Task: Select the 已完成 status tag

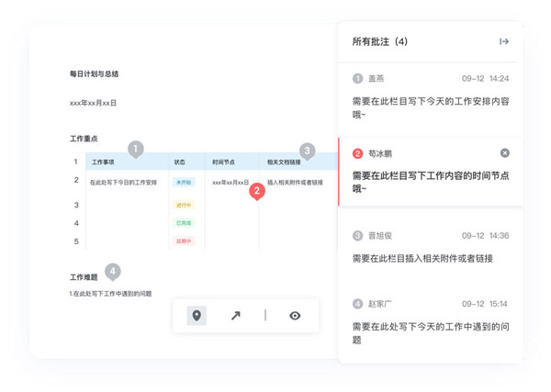Action: pyautogui.click(x=182, y=223)
